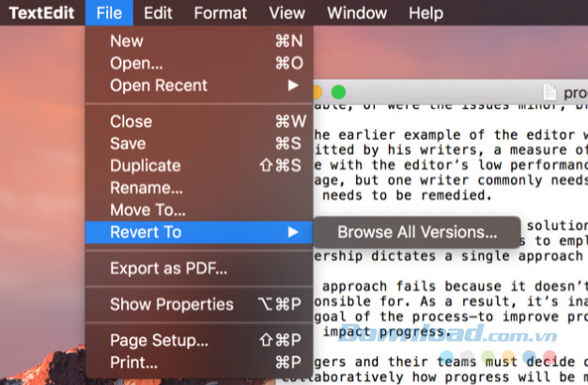
Task: Open the Window menu
Action: (357, 13)
